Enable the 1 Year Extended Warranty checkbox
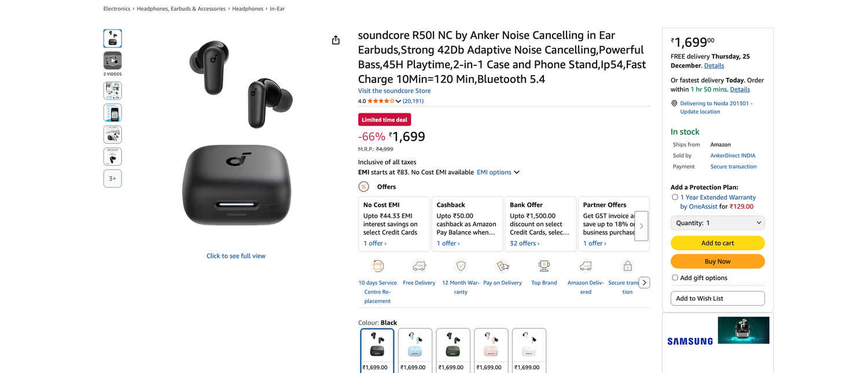Viewport: 868px width, 373px height. click(675, 197)
